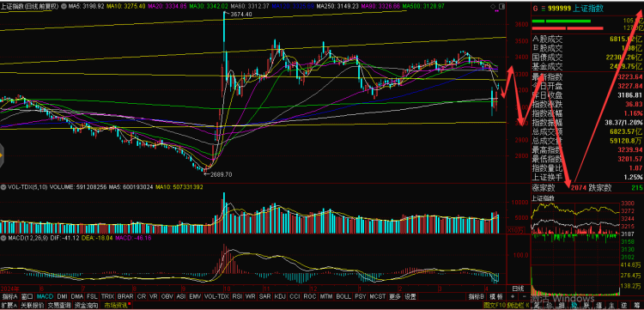Select the 联 tab in bottom-right bar

(586, 306)
